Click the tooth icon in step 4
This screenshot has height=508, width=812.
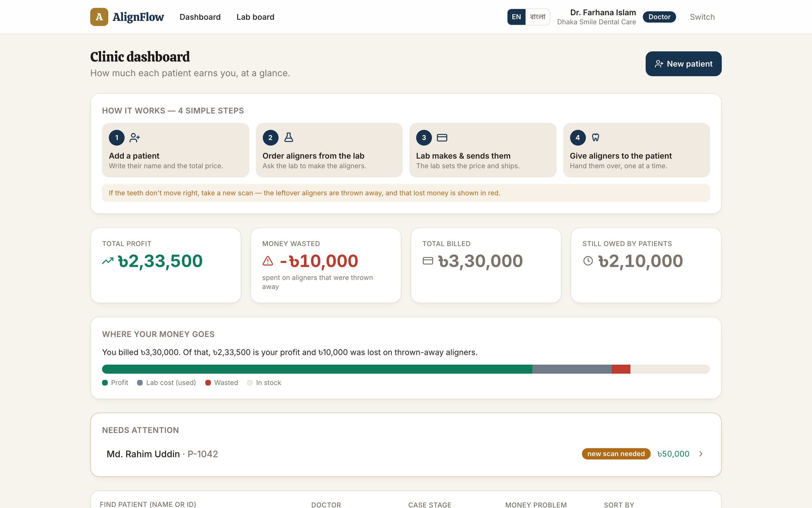(595, 137)
